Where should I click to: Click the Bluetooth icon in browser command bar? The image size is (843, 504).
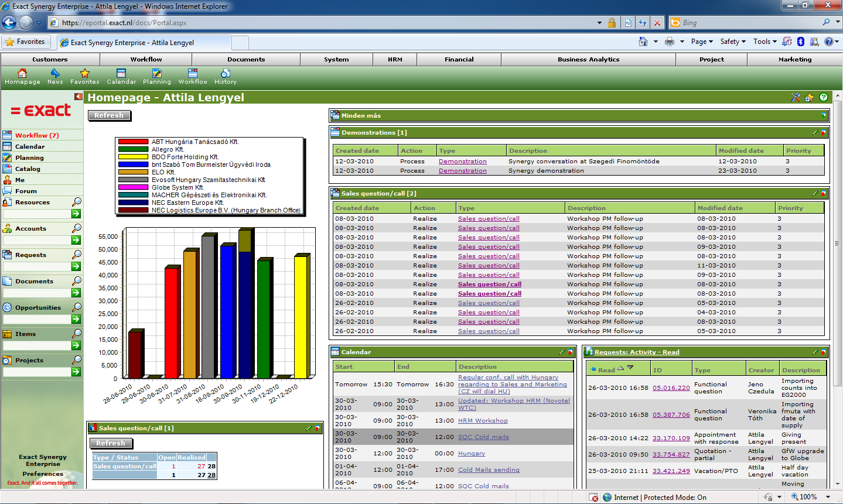(x=801, y=42)
